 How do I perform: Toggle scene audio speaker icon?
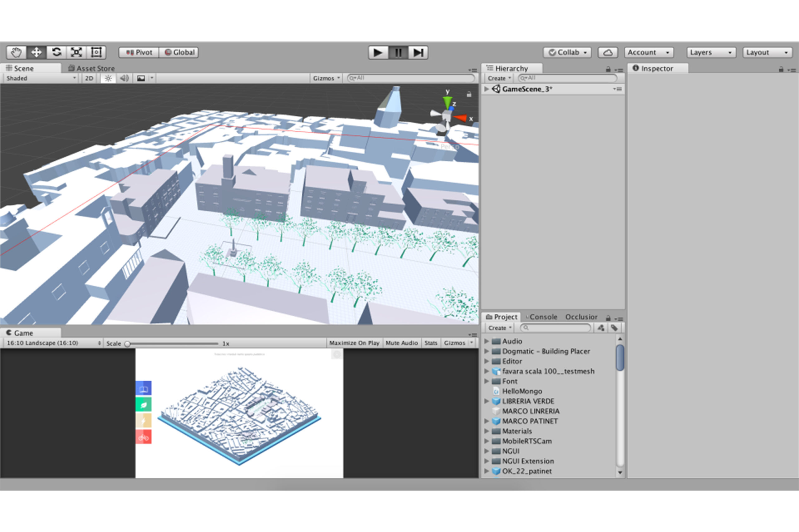click(x=124, y=78)
